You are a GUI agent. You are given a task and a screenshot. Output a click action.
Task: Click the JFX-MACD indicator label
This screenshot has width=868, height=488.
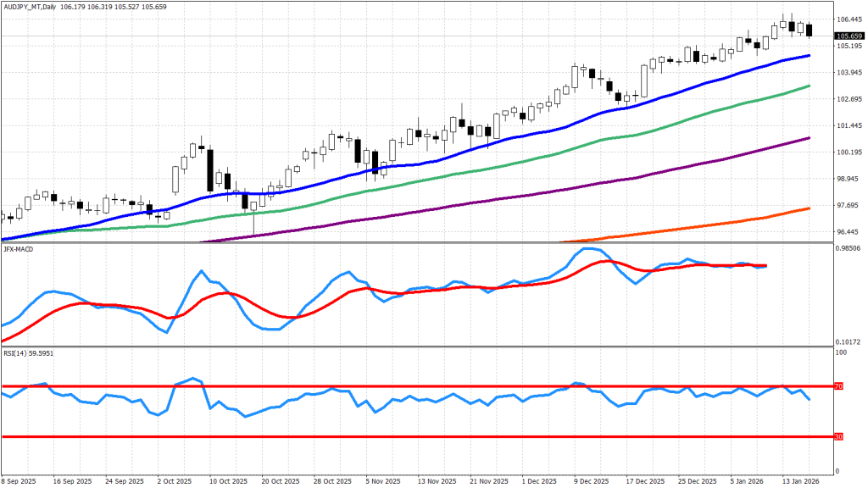click(x=18, y=249)
